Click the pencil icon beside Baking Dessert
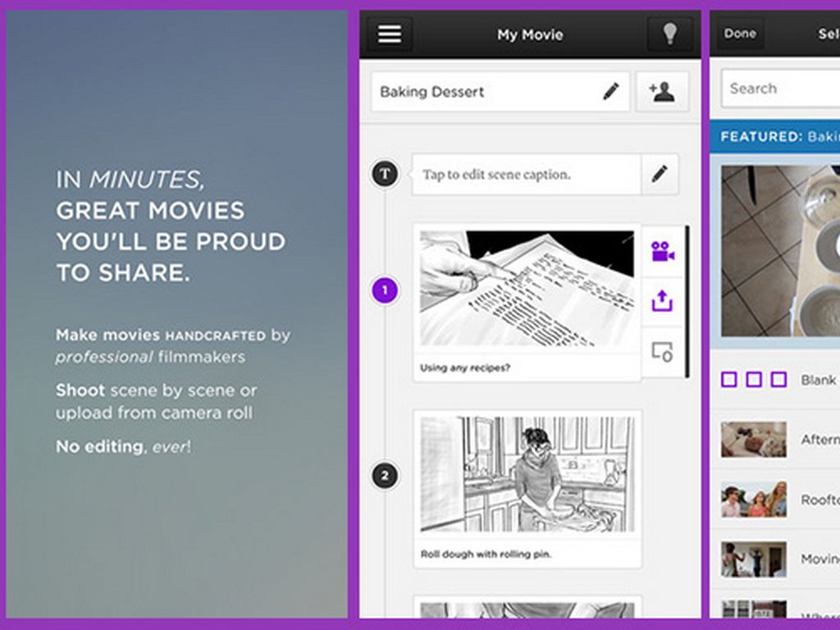The height and width of the screenshot is (630, 840). 611,92
